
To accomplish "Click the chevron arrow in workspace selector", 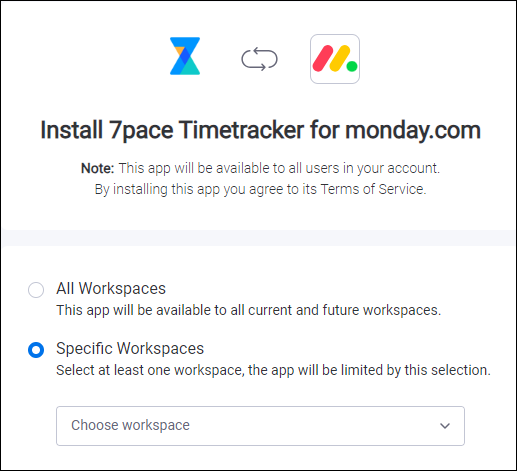I will 445,426.
